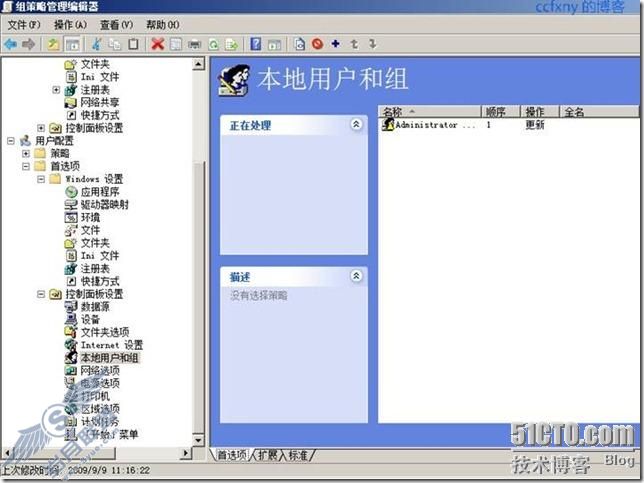This screenshot has width=644, height=483.
Task: Select Internet 设置 tree node
Action: point(112,345)
